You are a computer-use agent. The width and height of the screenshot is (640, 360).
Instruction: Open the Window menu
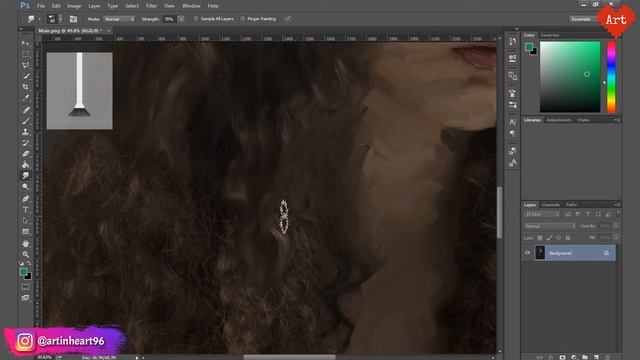point(191,6)
